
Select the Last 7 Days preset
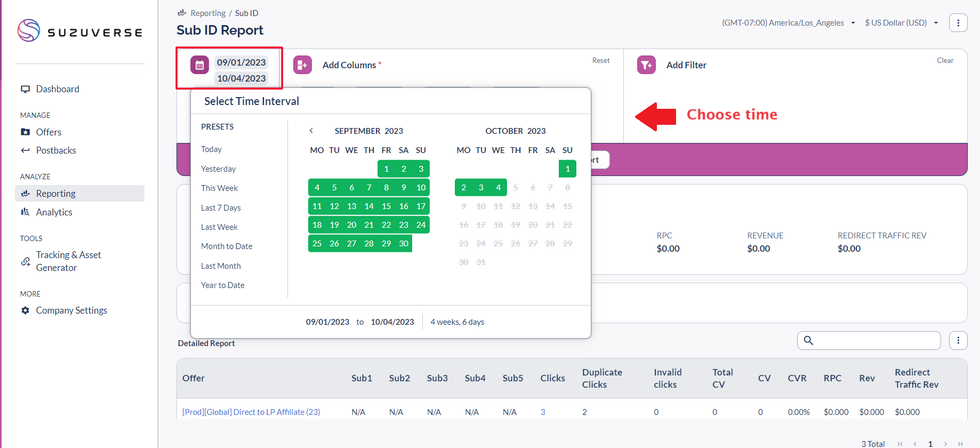(221, 207)
